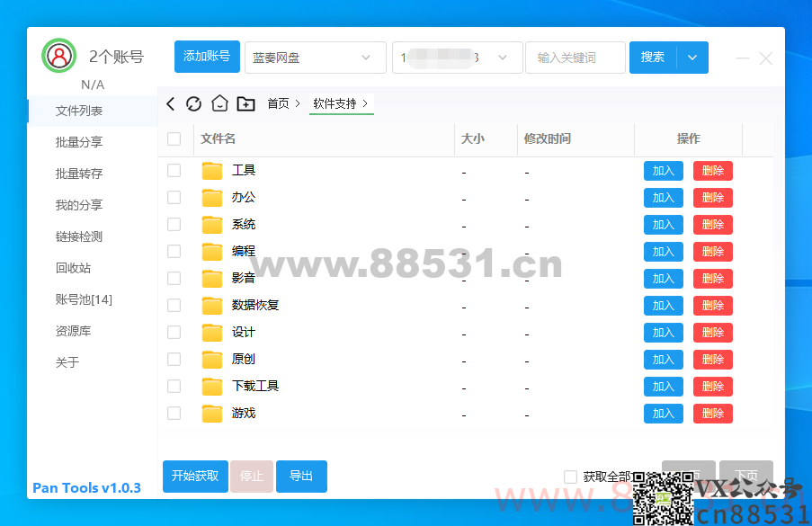
Task: Check the 工具 row checkbox
Action: 174,170
